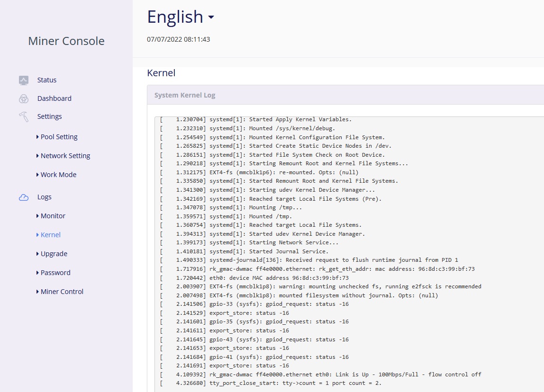Select line 'Starting Network Service...'
This screenshot has width=544, height=392.
(x=249, y=242)
